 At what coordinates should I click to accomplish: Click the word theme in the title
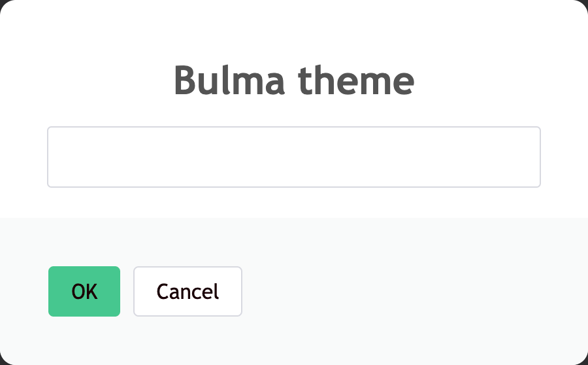click(356, 82)
